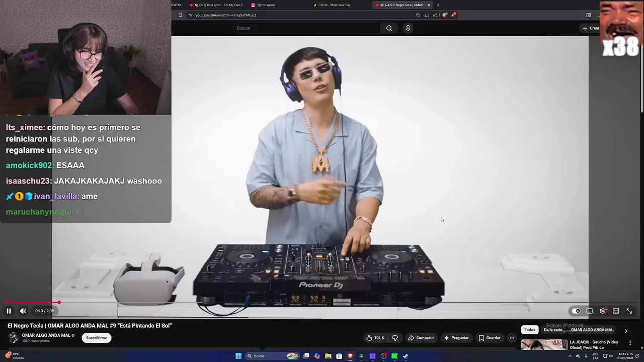Turn on subtitles in the video player
Viewport: 644px width, 362px height.
click(x=590, y=311)
